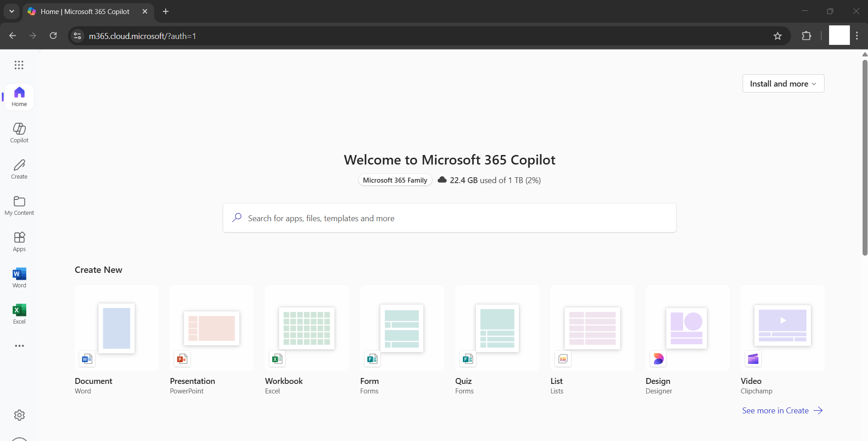Open the tab search dropdown arrow
This screenshot has height=441, width=868.
point(12,11)
